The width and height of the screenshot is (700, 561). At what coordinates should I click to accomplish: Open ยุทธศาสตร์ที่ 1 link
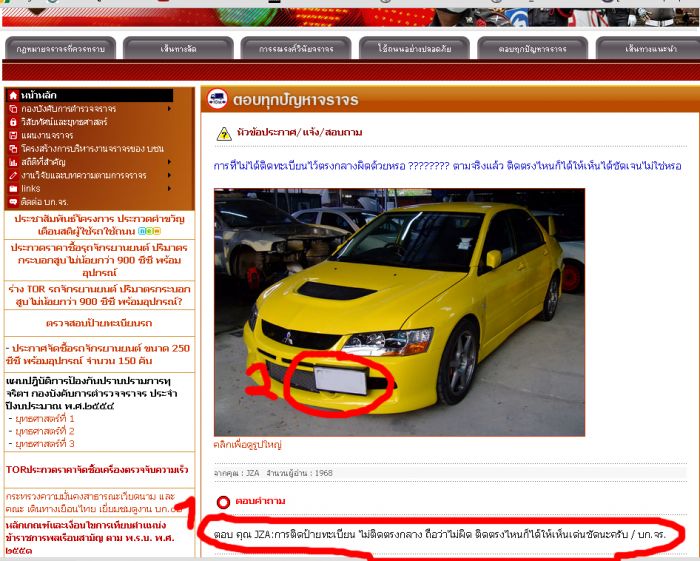pos(45,419)
